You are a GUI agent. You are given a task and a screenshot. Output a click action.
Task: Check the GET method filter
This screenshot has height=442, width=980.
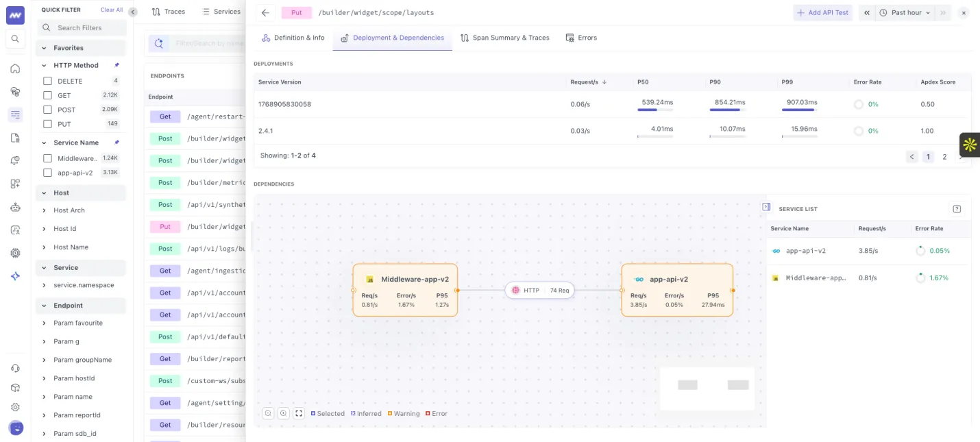click(48, 95)
